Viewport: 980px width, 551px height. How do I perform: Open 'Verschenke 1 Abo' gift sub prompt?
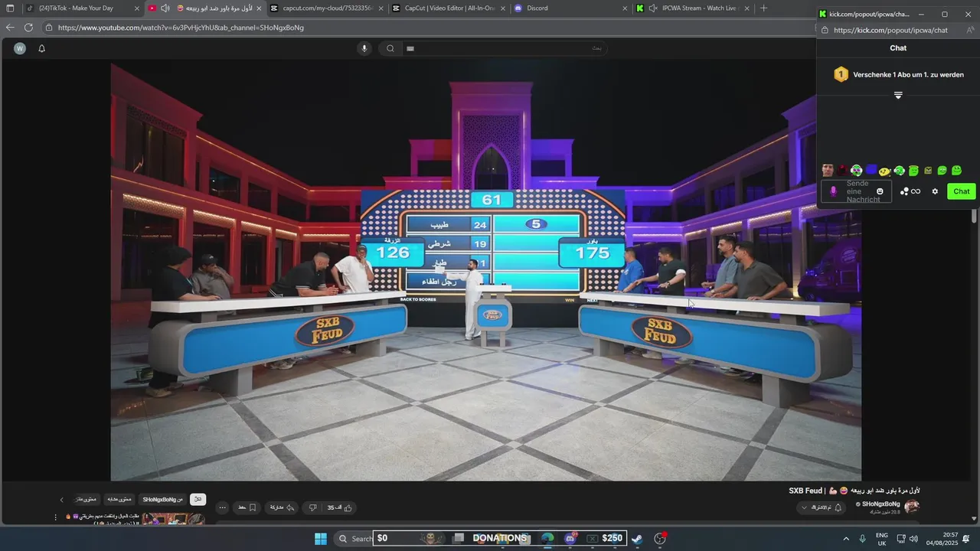coord(908,75)
